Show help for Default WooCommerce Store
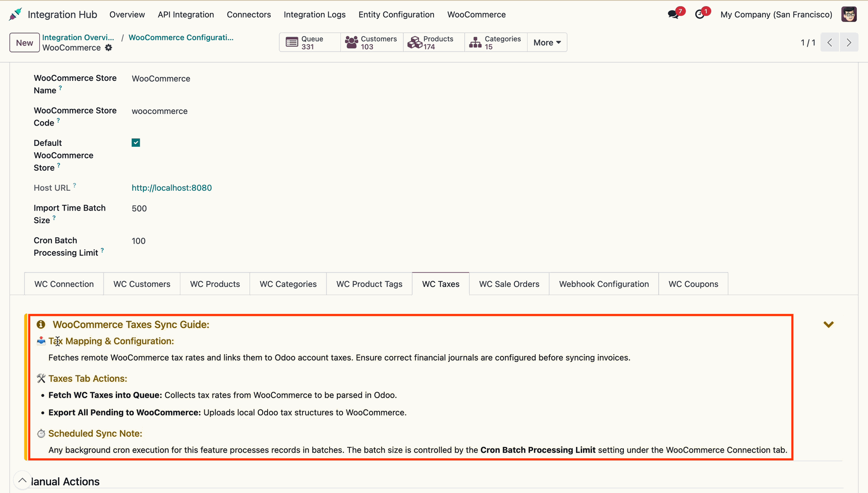 pyautogui.click(x=58, y=165)
